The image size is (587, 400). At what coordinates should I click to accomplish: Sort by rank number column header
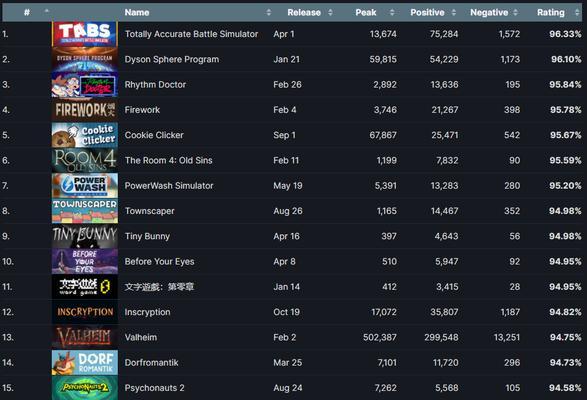pos(27,12)
